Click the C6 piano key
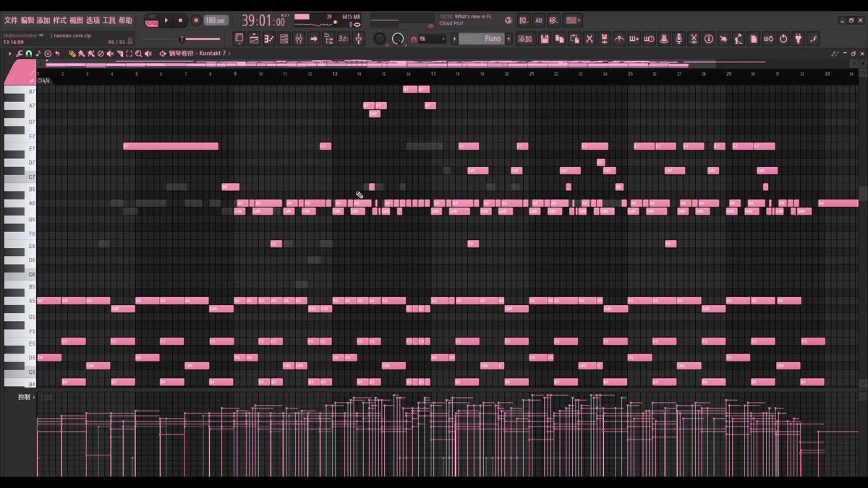This screenshot has width=868, height=488. point(20,274)
